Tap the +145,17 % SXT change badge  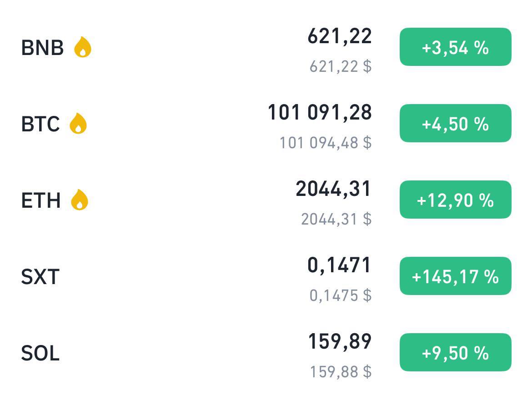[455, 276]
